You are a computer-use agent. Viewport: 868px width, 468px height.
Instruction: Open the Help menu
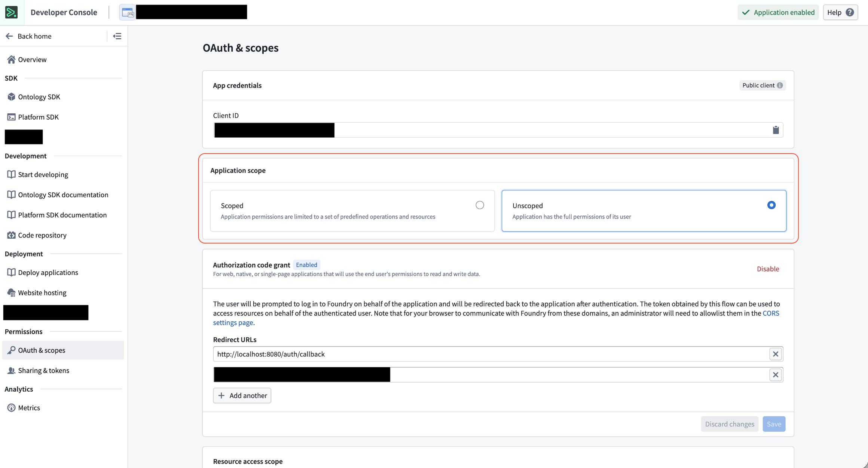coord(840,12)
